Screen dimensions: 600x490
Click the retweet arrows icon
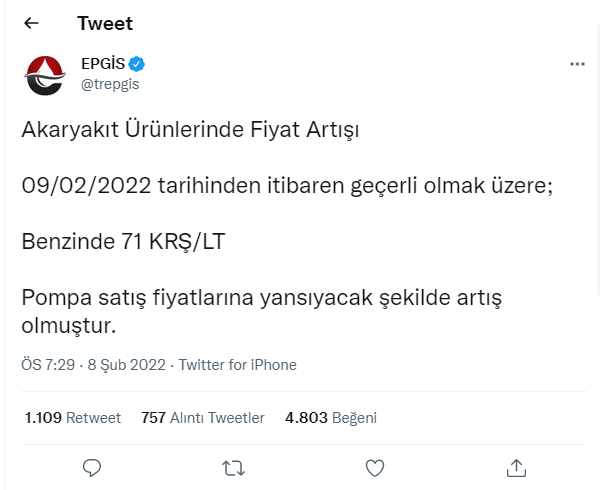pos(233,467)
